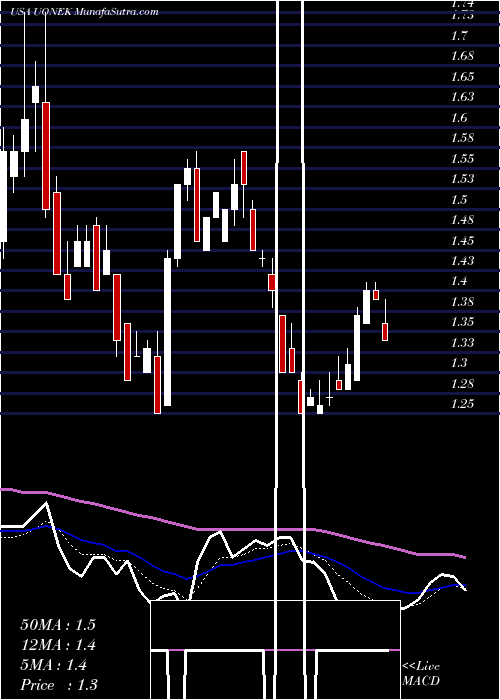Click the <<Live label

click(421, 667)
